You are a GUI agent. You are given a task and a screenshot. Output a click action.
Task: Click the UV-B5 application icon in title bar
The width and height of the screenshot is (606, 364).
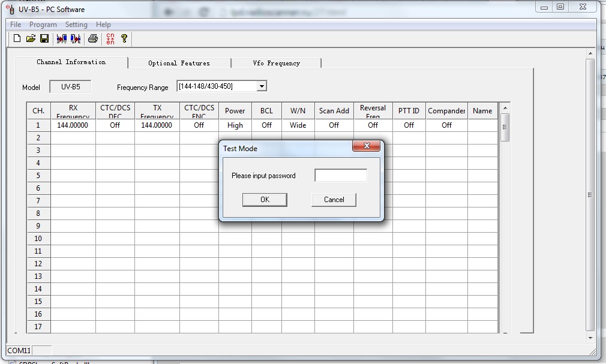tap(11, 9)
